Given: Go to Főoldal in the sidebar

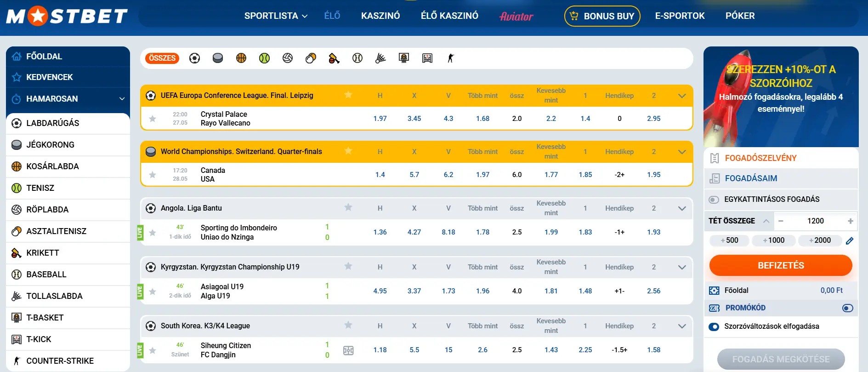Looking at the screenshot, I should point(68,57).
